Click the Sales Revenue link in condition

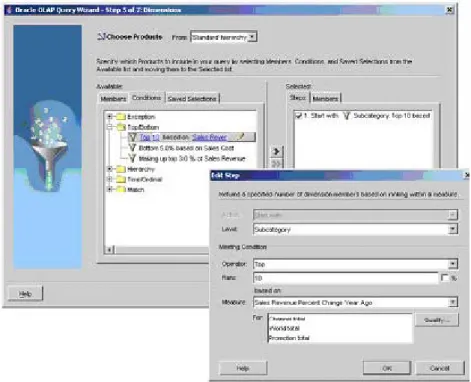coord(210,137)
